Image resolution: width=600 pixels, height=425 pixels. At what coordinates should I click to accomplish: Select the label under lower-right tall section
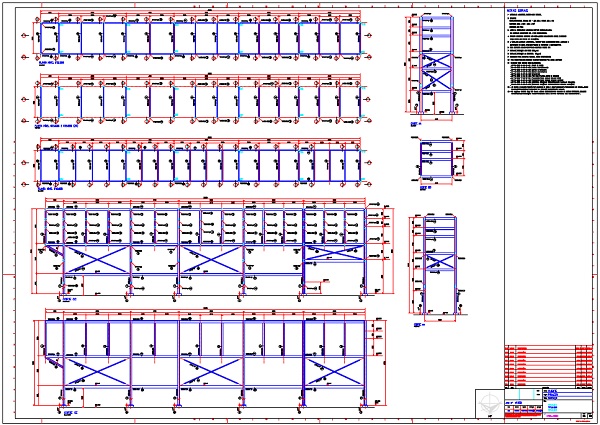click(419, 324)
